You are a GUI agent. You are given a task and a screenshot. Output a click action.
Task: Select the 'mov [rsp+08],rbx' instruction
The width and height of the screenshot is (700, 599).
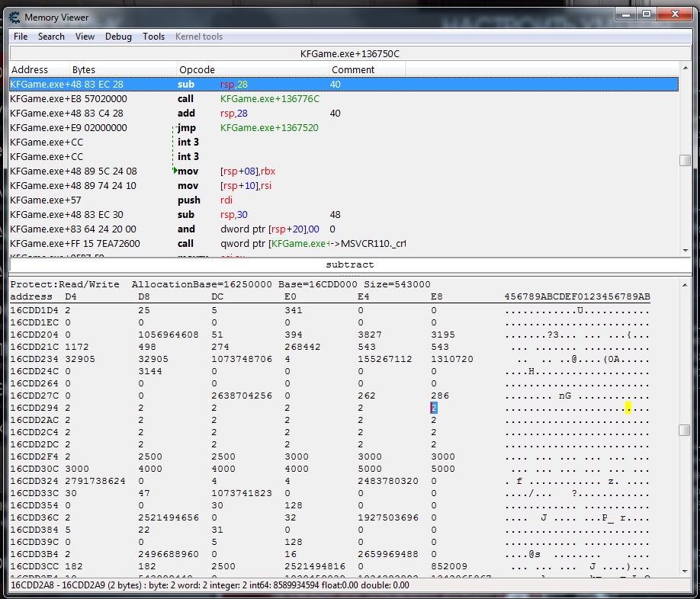(344, 171)
